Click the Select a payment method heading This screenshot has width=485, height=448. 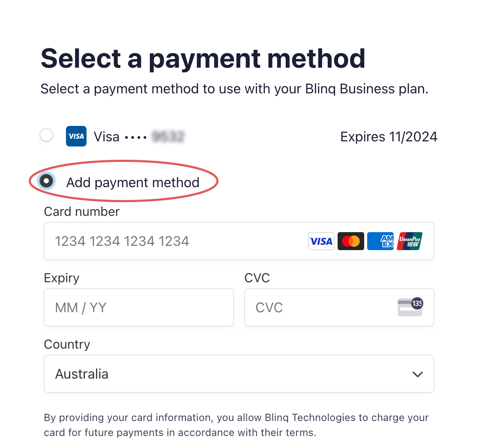coord(203,58)
